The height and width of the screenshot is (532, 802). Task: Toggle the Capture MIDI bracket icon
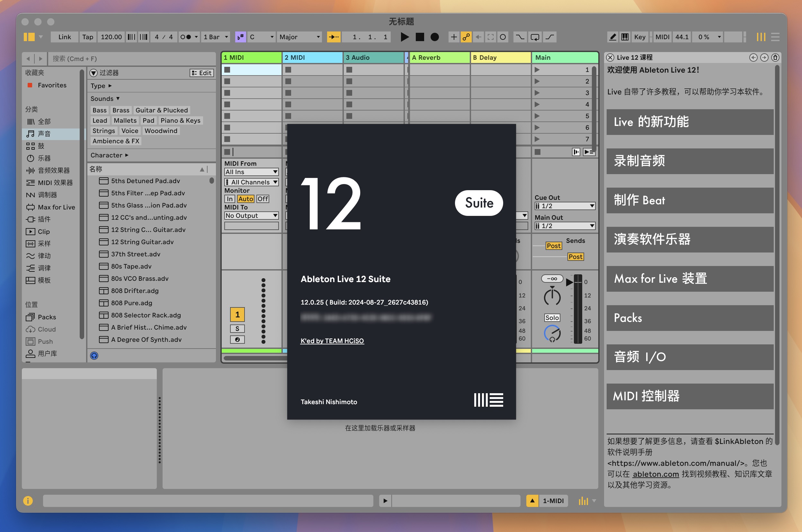(491, 37)
